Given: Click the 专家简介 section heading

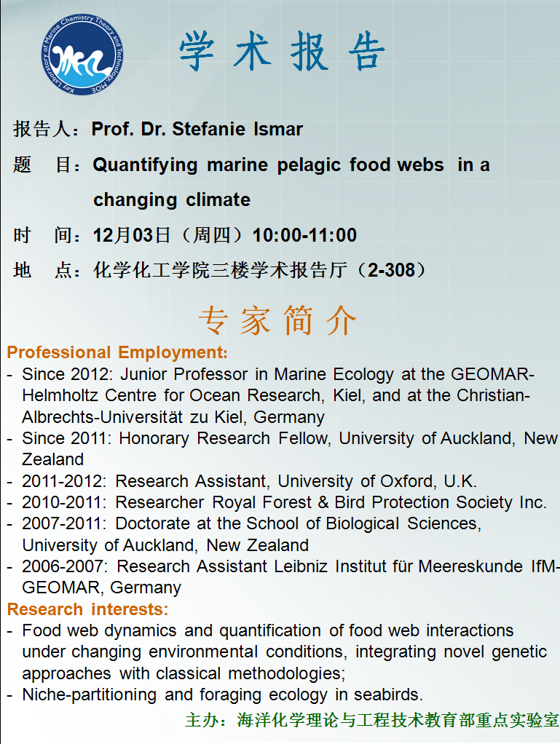Looking at the screenshot, I should pyautogui.click(x=277, y=320).
